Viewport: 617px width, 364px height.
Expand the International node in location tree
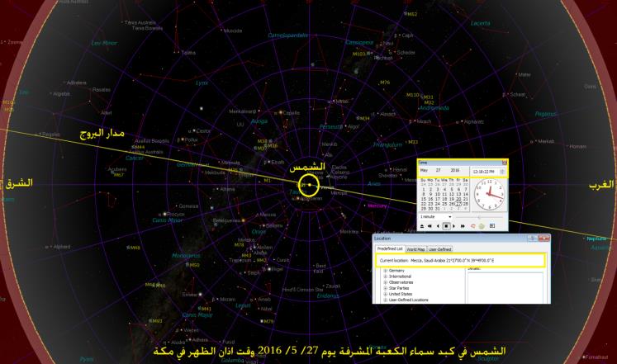pyautogui.click(x=385, y=277)
